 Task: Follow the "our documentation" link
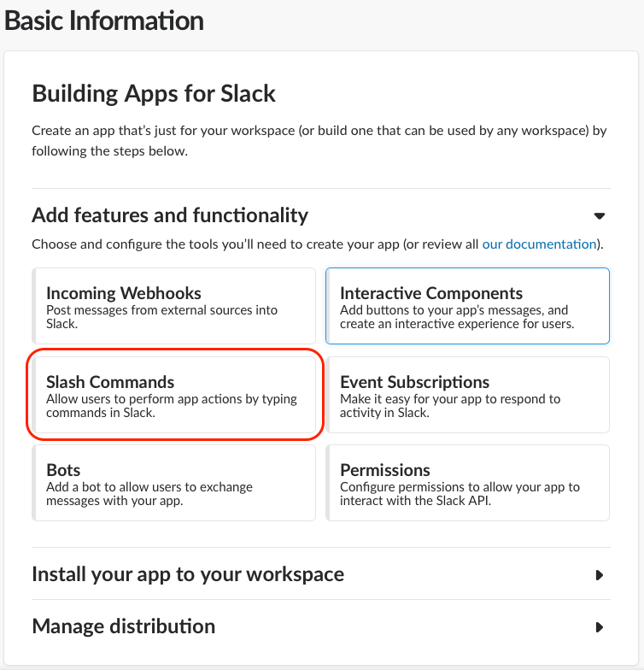pyautogui.click(x=539, y=244)
